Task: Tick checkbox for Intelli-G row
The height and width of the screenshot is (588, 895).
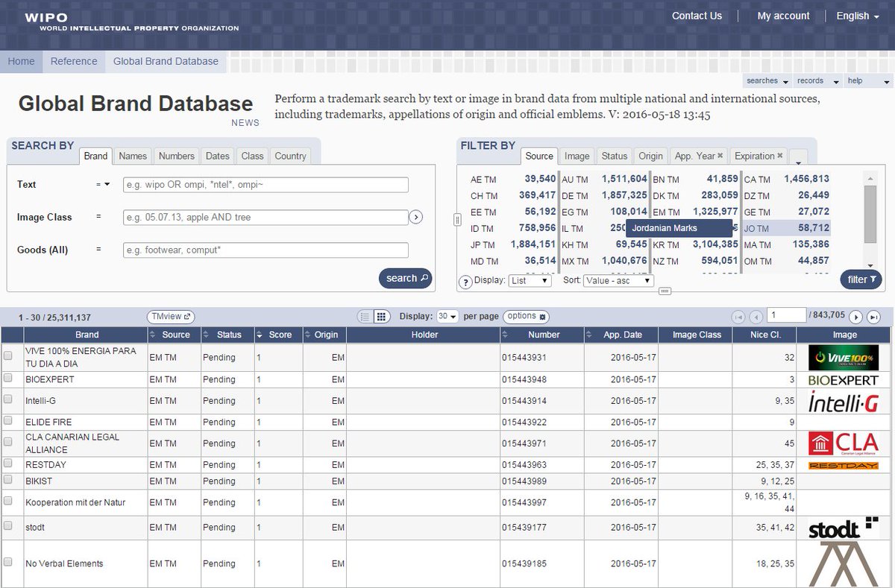Action: 8,399
